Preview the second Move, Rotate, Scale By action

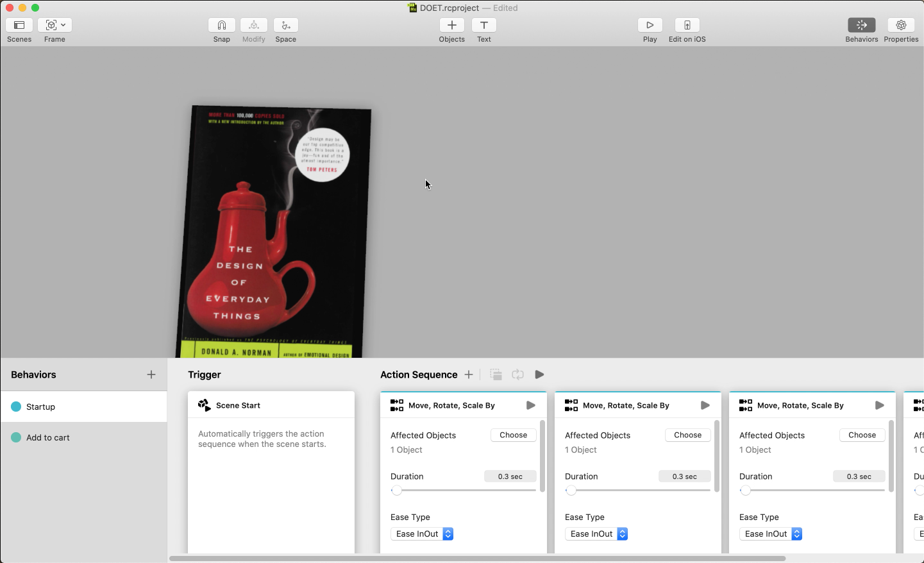pos(705,405)
